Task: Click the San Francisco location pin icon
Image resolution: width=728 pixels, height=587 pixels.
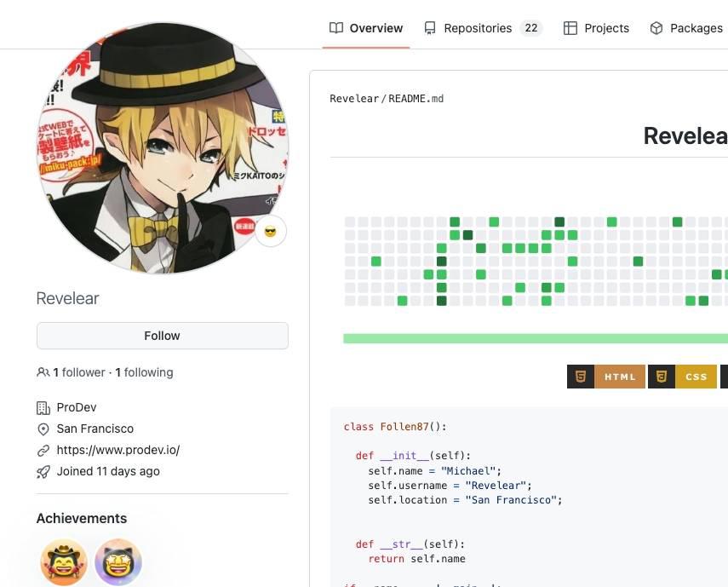Action: pos(43,429)
